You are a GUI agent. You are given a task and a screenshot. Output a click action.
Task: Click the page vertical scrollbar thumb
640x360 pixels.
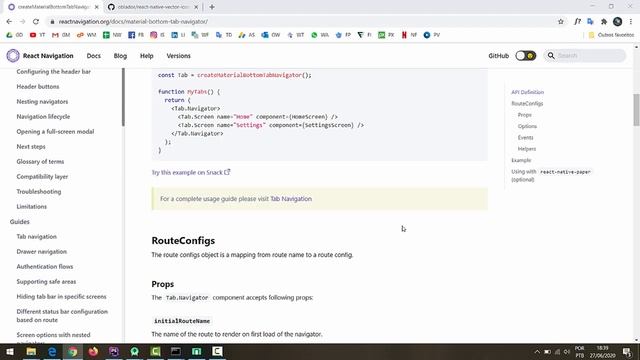[636, 110]
